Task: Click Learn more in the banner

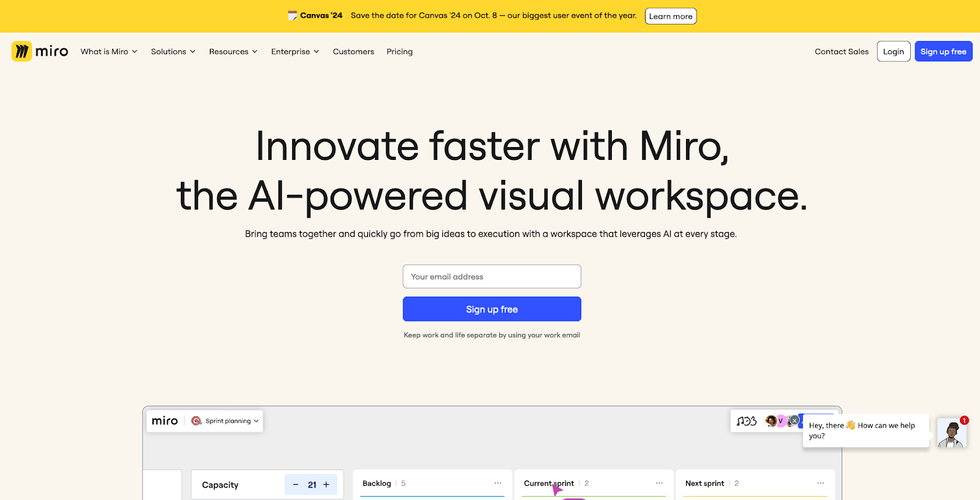Action: pos(671,17)
